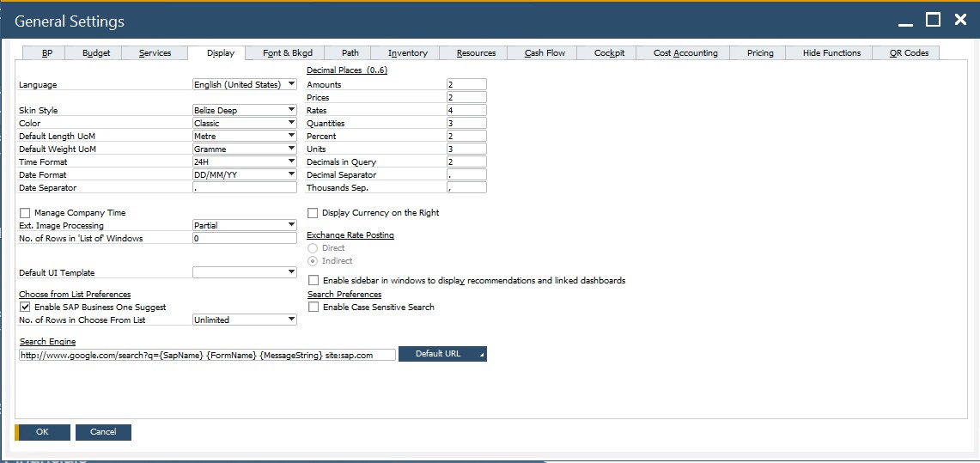This screenshot has width=980, height=463.
Task: Select Direct exchange rate posting
Action: pos(313,248)
